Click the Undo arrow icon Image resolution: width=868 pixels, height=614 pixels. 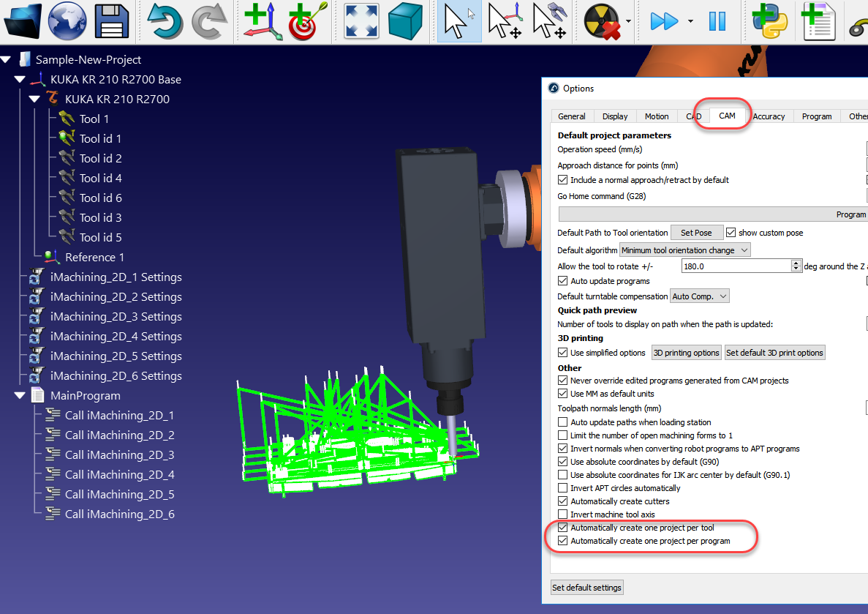[x=165, y=21]
